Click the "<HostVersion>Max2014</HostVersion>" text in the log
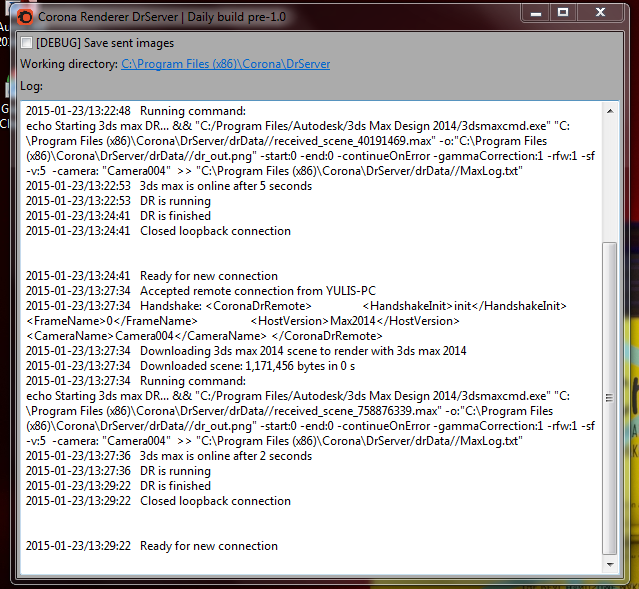Image resolution: width=639 pixels, height=589 pixels. pos(355,321)
